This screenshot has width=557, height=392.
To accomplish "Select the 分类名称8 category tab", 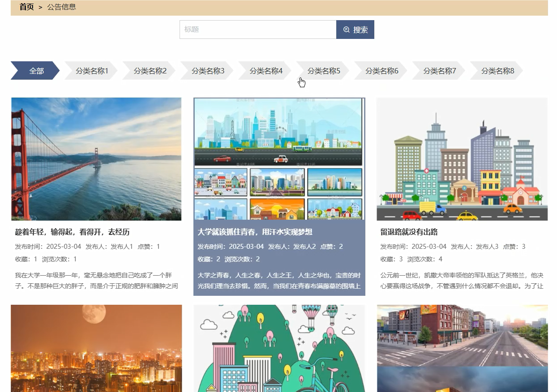I will click(497, 71).
